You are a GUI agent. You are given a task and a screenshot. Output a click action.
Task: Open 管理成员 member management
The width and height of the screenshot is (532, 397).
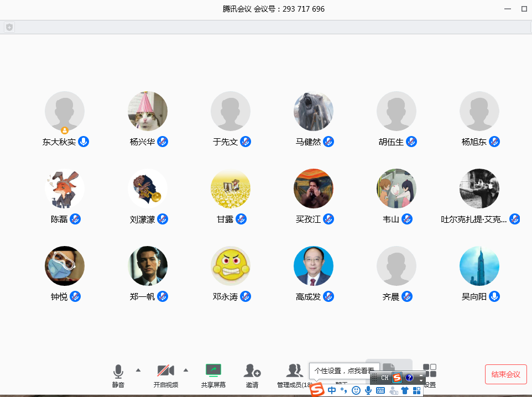click(294, 370)
